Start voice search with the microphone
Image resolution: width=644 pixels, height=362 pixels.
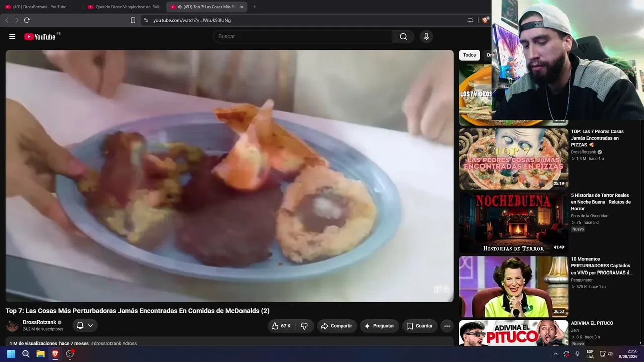coord(426,37)
